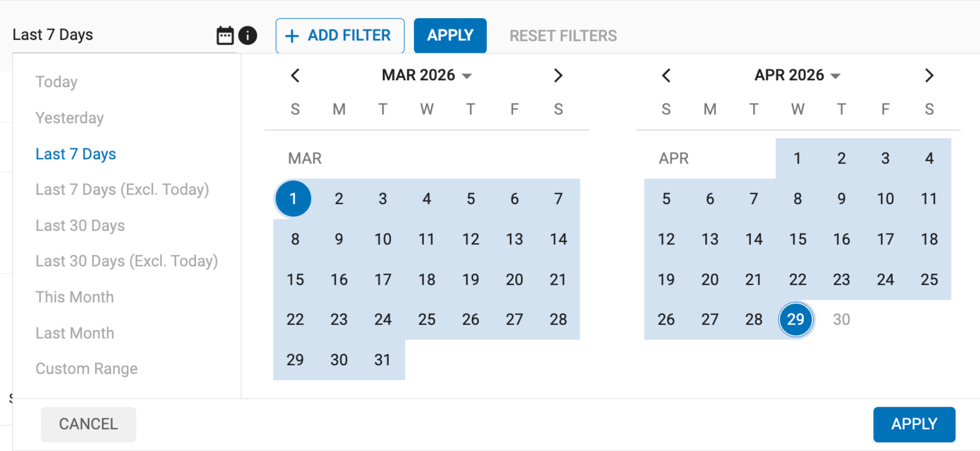This screenshot has height=451, width=980.
Task: Advance March calendar with right arrow
Action: [558, 75]
